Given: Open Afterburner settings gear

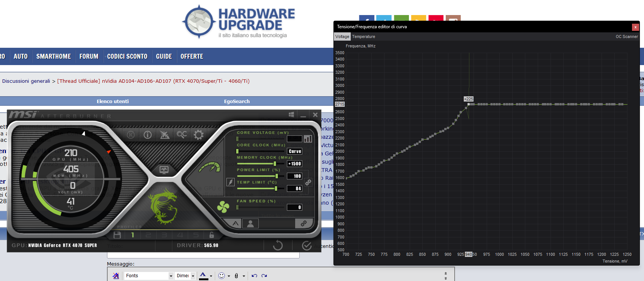Looking at the screenshot, I should (199, 135).
